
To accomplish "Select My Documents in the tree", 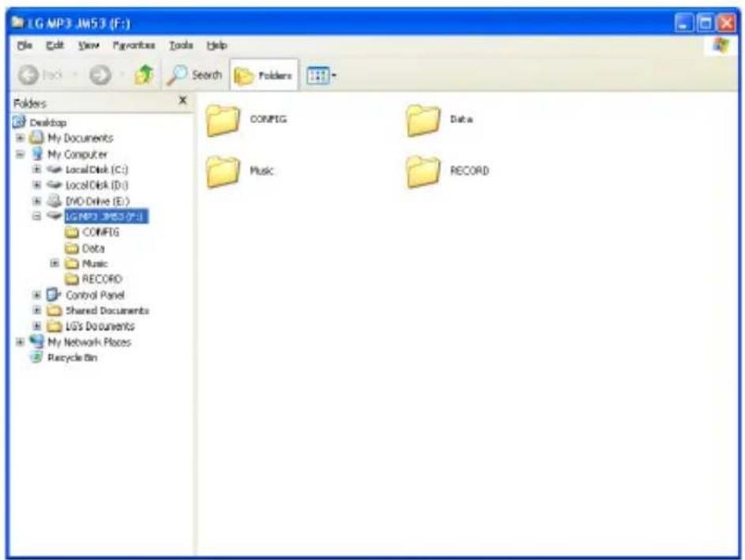I will tap(81, 138).
